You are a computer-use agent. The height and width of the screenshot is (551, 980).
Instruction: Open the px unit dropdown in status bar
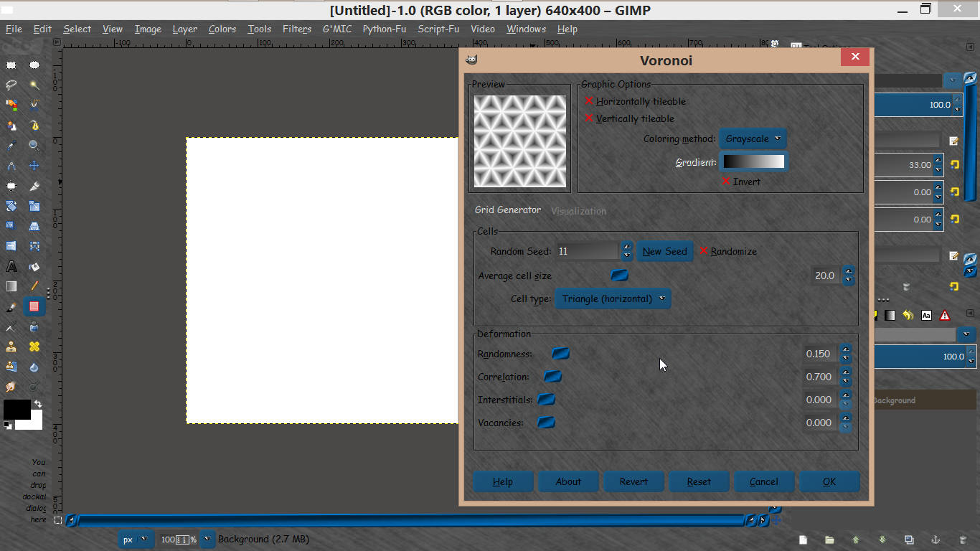pyautogui.click(x=135, y=539)
